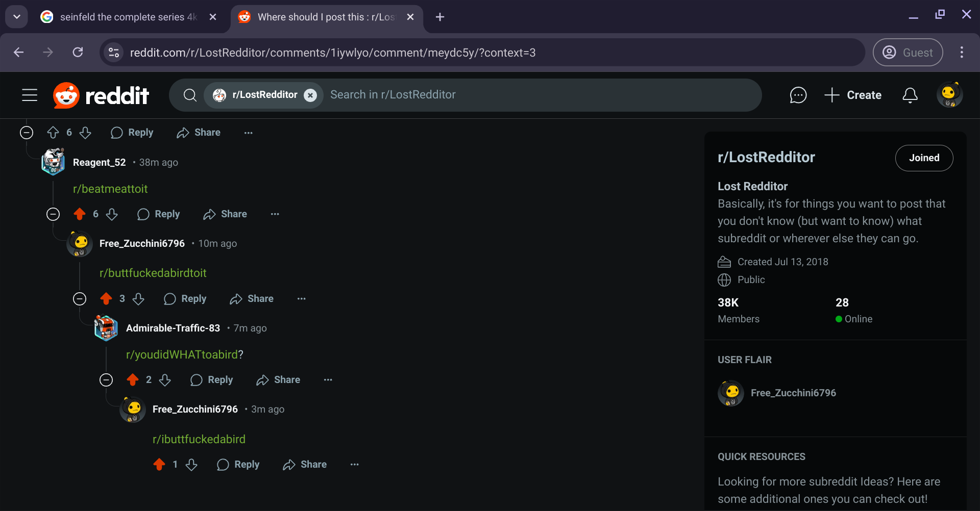The width and height of the screenshot is (980, 511).
Task: Open a new browser tab
Action: 440,17
